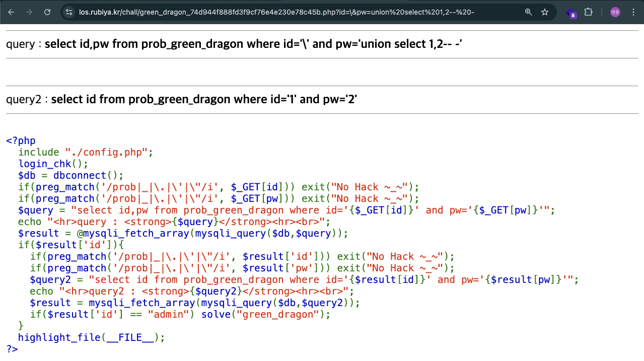
Task: Click the forward navigation arrow
Action: [29, 12]
